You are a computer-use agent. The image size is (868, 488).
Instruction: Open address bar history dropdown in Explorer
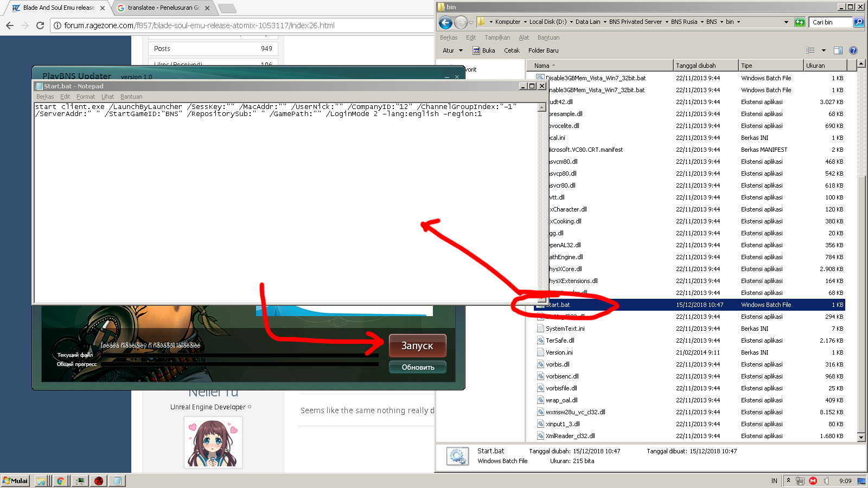[x=786, y=22]
